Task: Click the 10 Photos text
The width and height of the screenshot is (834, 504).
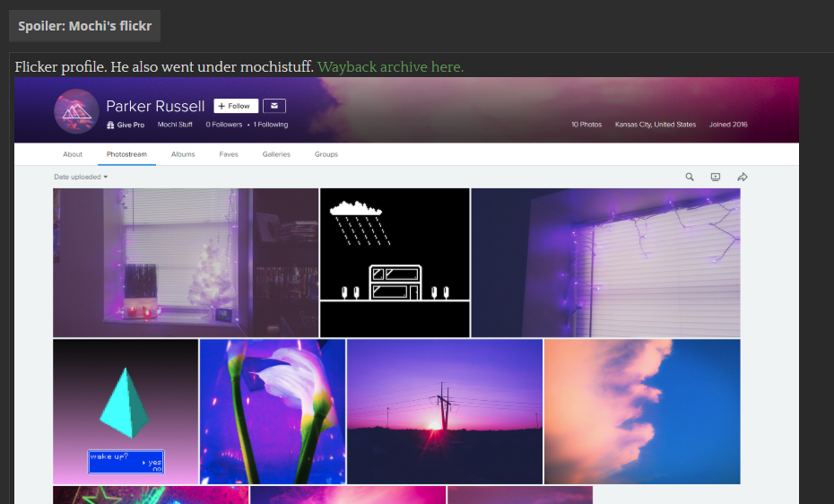Action: 586,125
